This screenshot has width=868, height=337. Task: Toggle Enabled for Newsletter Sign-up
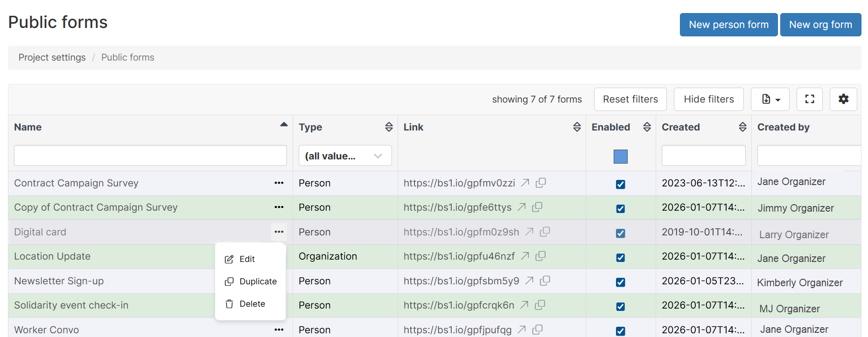tap(620, 282)
